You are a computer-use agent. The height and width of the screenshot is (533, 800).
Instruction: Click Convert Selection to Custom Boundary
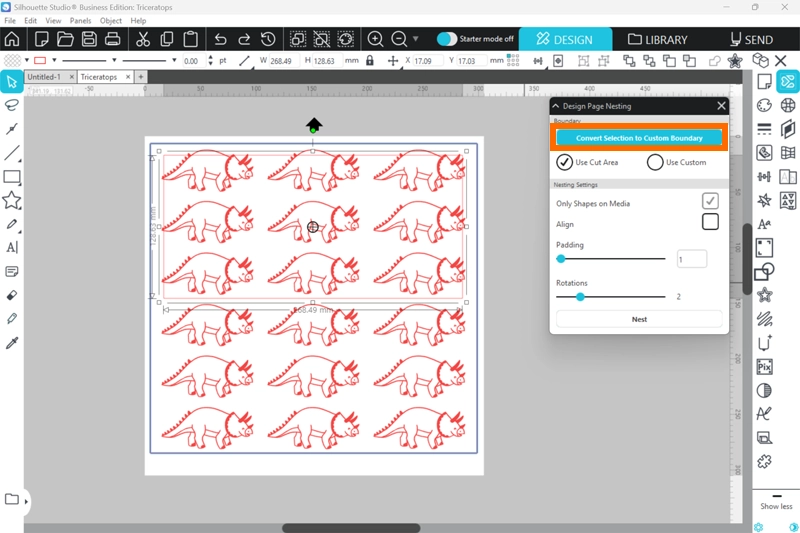639,138
